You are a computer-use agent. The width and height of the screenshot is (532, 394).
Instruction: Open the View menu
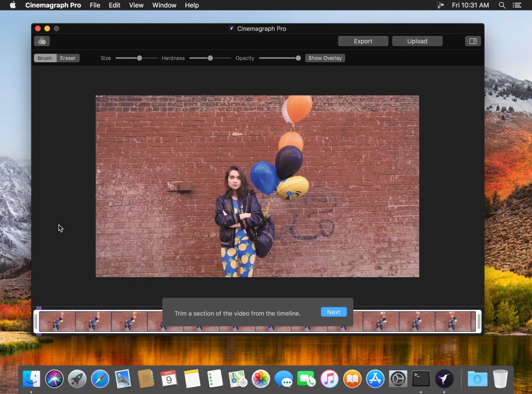(136, 5)
